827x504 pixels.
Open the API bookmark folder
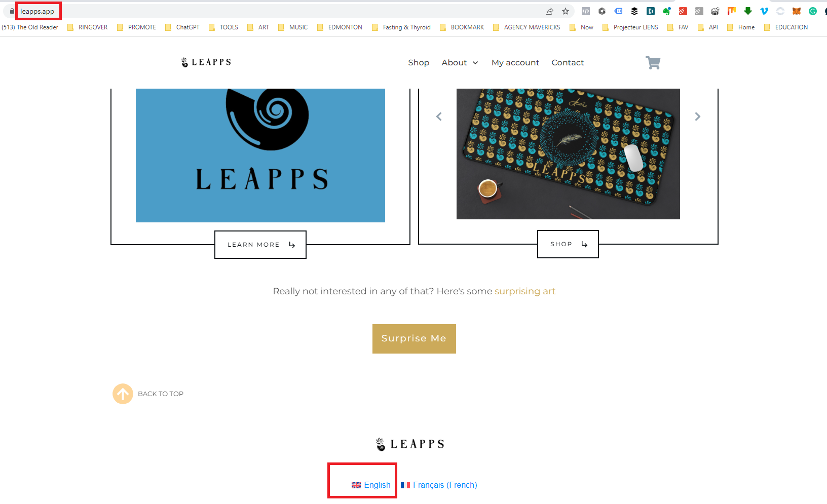[708, 27]
